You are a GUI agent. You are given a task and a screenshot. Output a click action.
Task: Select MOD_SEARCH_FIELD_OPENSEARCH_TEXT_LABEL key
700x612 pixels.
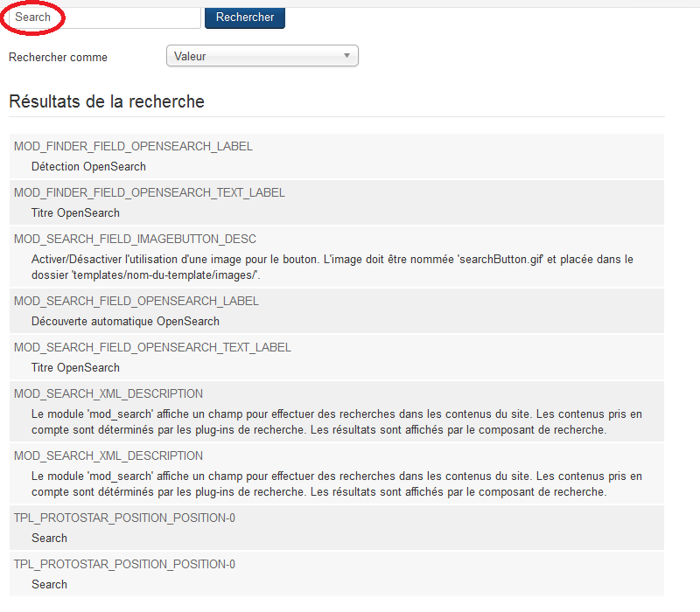click(152, 347)
